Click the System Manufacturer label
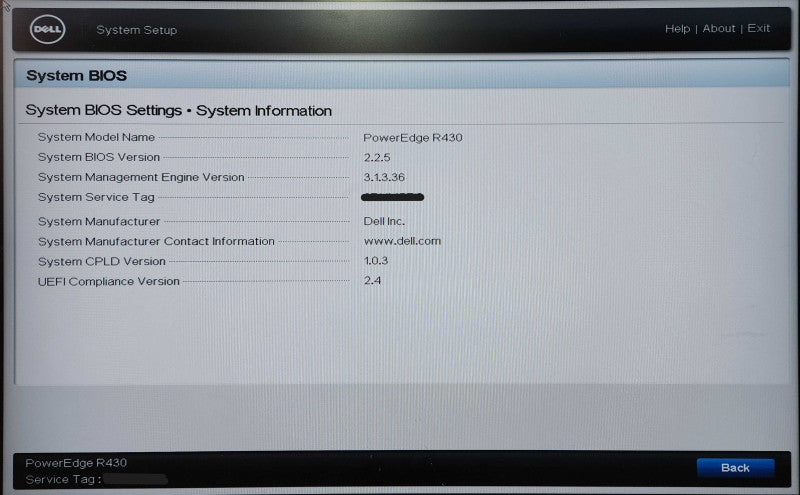Screen dimensions: 800x495 click(98, 221)
